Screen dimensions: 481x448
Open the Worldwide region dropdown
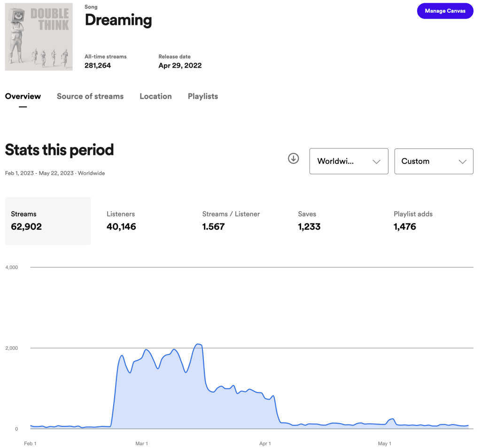[x=349, y=161]
